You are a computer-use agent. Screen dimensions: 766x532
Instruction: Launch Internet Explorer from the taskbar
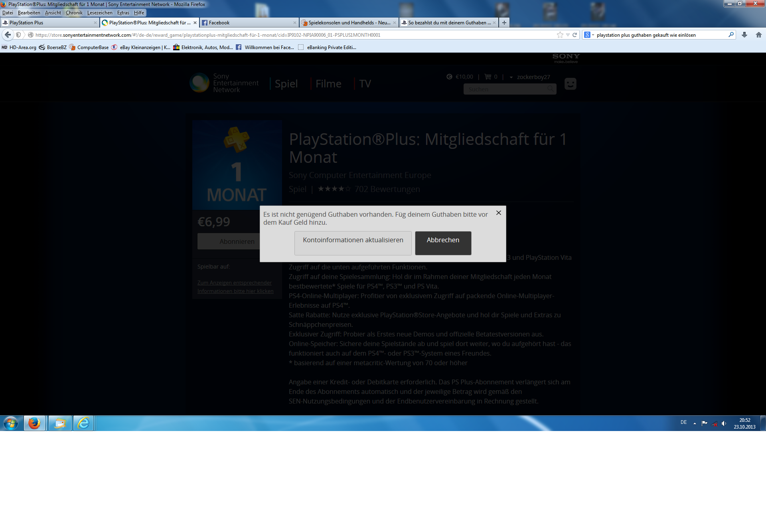(x=83, y=423)
